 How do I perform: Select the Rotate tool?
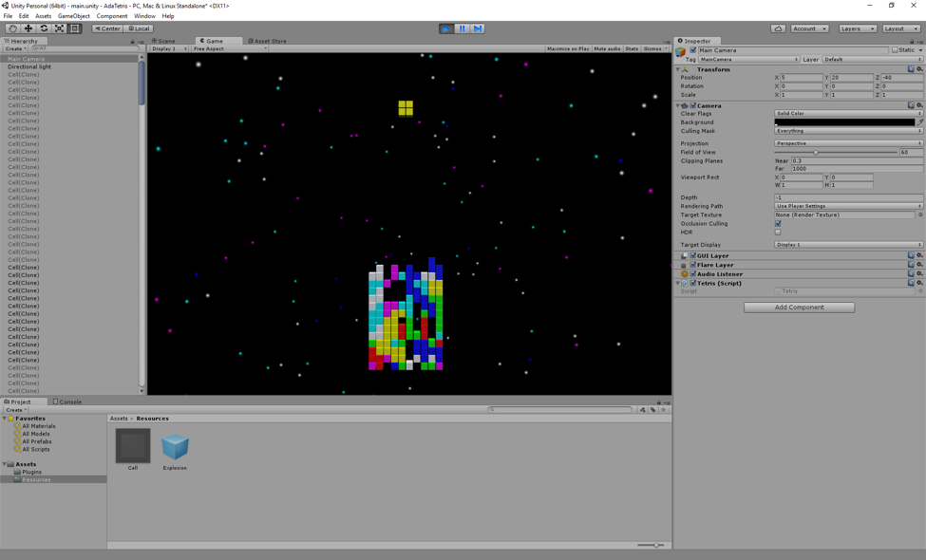(46, 28)
